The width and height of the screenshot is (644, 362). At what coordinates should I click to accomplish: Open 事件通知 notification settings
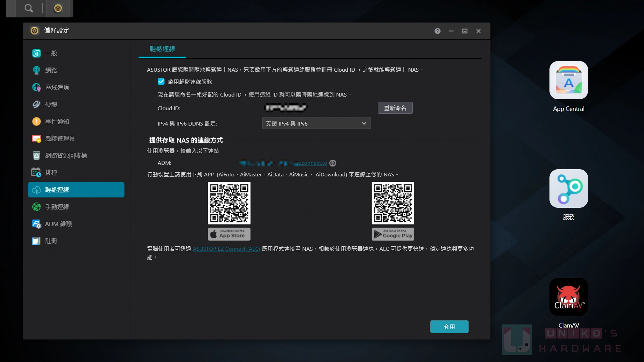pyautogui.click(x=76, y=121)
